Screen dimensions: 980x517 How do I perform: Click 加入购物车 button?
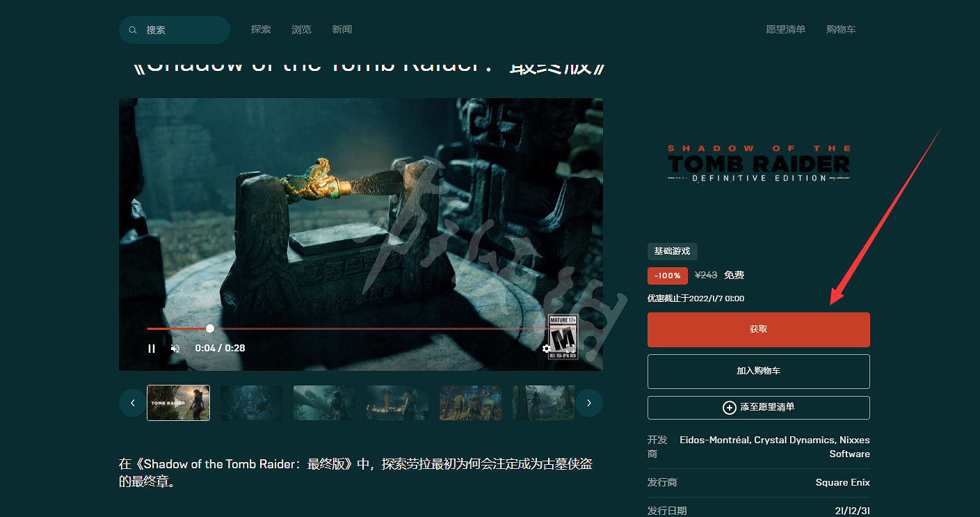click(x=758, y=371)
